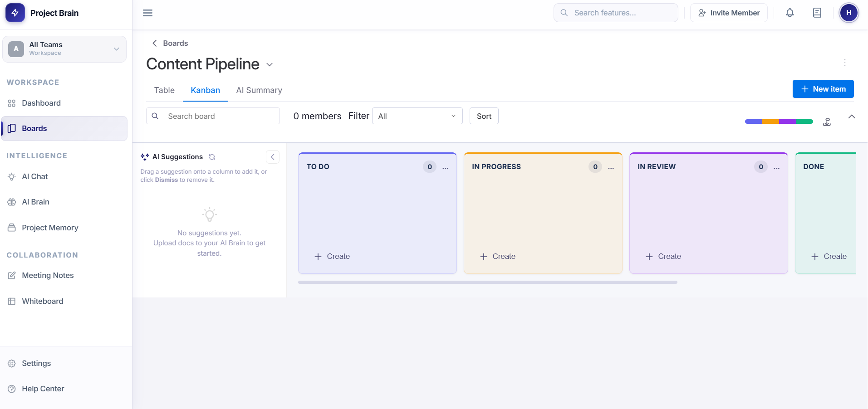Viewport: 868px width, 409px height.
Task: Switch to the Table tab
Action: pos(164,90)
